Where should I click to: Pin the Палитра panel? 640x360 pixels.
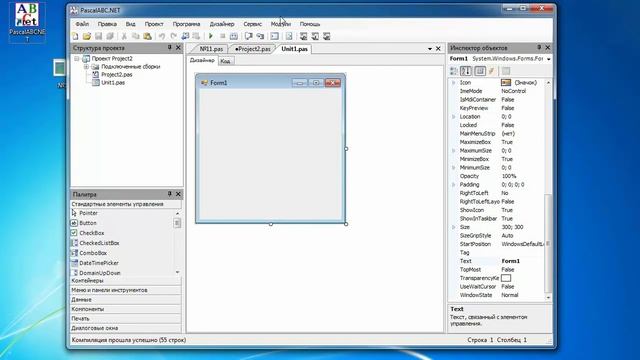coord(169,194)
